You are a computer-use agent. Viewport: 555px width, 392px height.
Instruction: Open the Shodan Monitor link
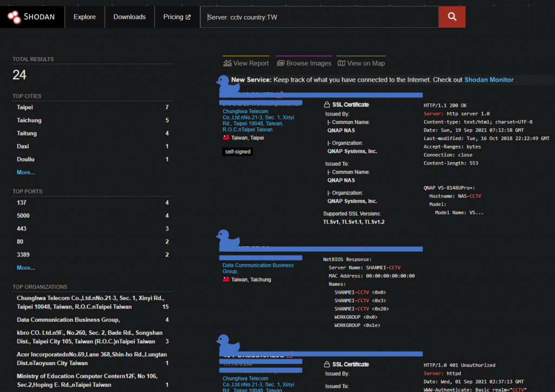click(489, 80)
